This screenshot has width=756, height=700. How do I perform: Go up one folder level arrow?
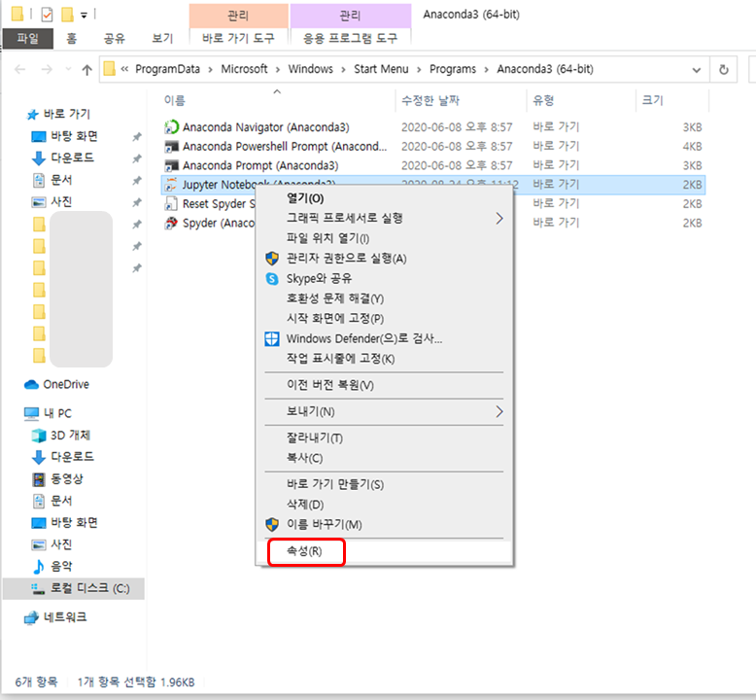pos(86,70)
